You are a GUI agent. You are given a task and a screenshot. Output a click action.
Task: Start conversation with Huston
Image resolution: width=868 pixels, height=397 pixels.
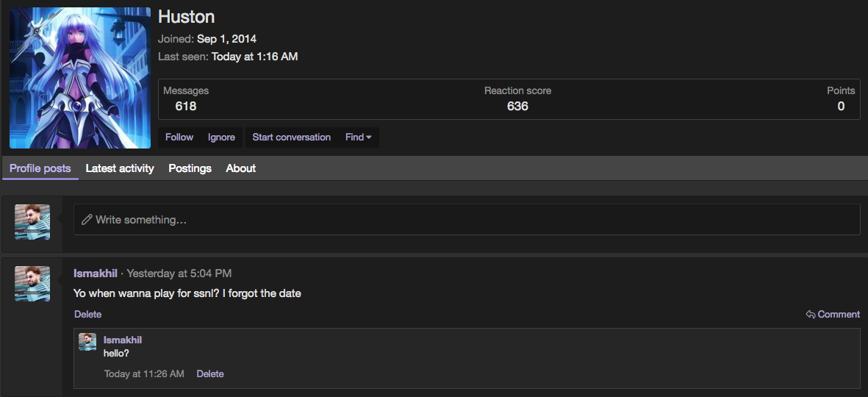tap(292, 137)
